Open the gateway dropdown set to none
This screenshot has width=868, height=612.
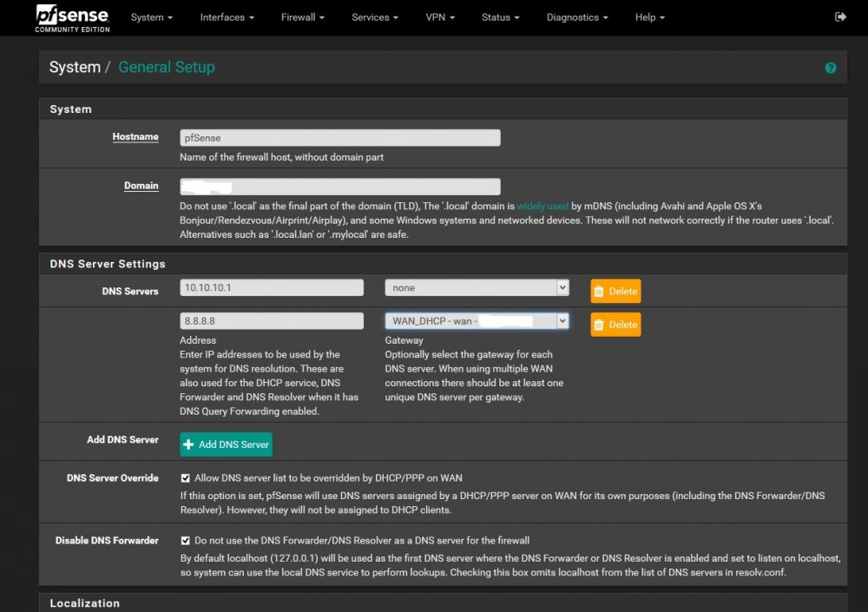click(477, 287)
